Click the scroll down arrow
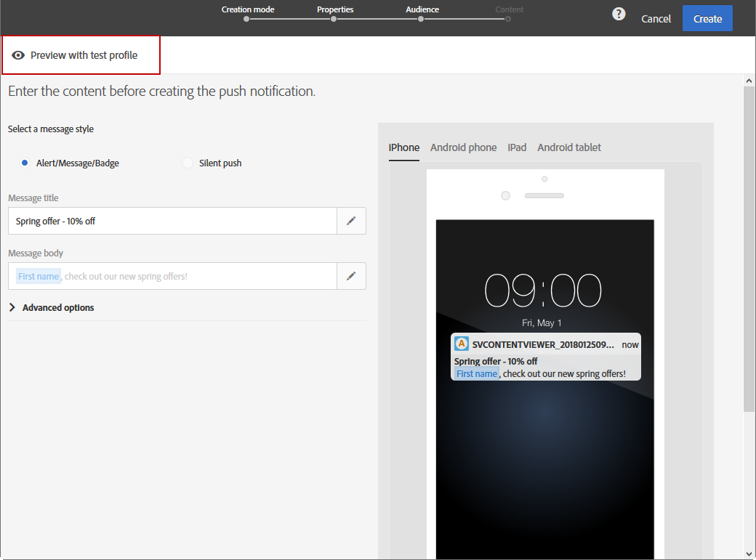756x560 pixels. click(x=749, y=553)
